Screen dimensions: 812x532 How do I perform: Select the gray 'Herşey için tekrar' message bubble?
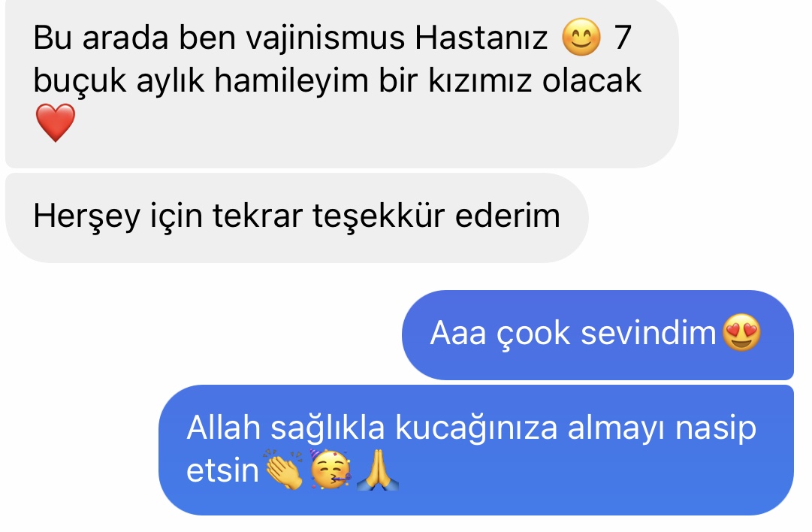[297, 218]
